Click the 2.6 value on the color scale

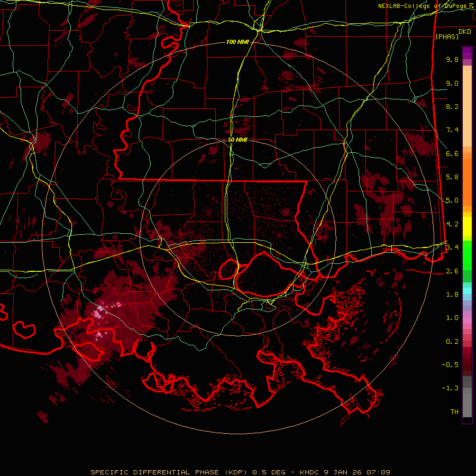(x=452, y=271)
